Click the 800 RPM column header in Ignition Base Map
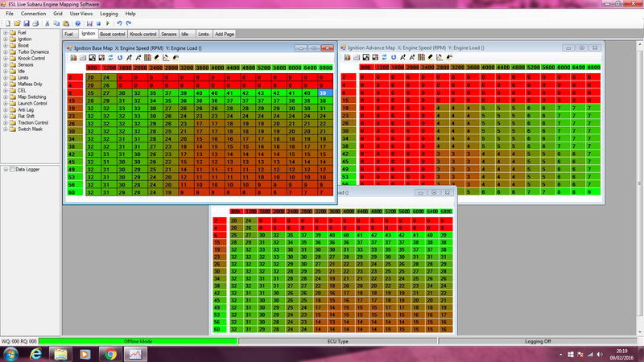Image resolution: width=644 pixels, height=362 pixels. [x=93, y=68]
